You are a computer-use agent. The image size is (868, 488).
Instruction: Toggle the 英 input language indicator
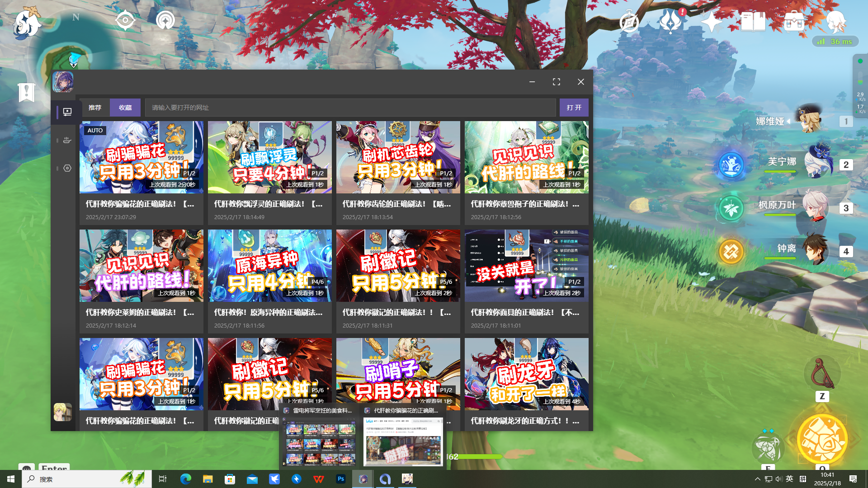tap(789, 479)
